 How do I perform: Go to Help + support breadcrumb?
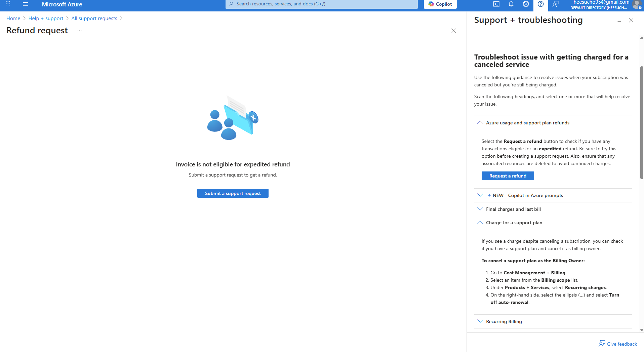click(46, 18)
